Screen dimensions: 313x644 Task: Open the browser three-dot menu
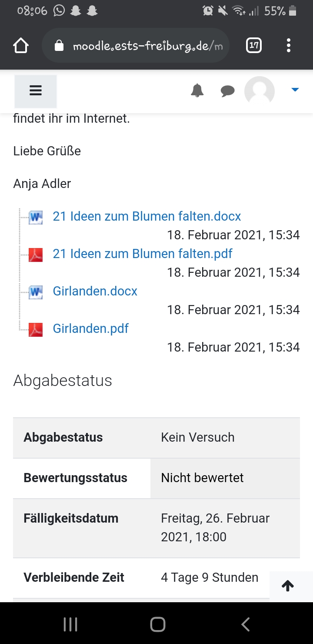[x=289, y=45]
